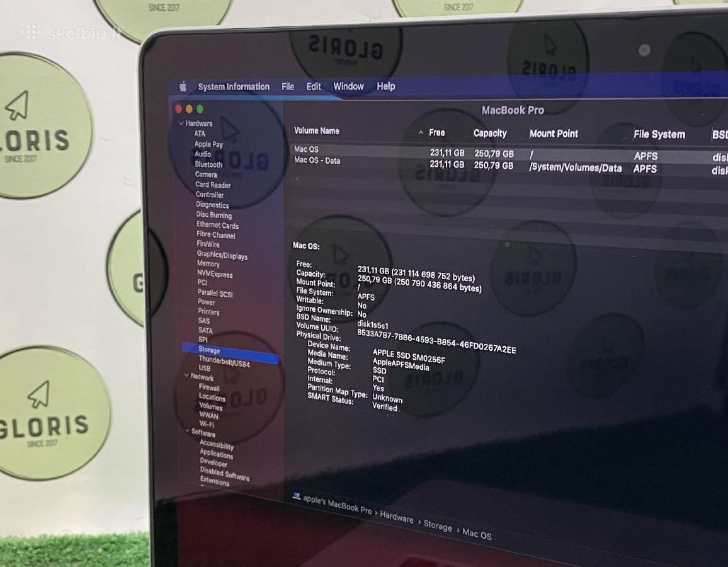The width and height of the screenshot is (728, 567).
Task: Click the Verified SMART status value
Action: tap(385, 407)
